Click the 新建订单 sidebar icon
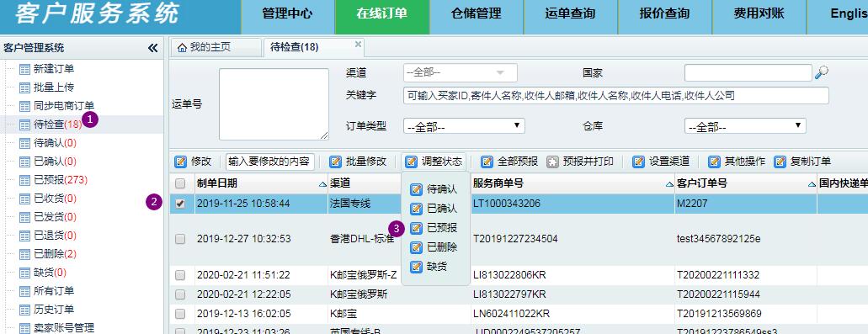 click(24, 69)
